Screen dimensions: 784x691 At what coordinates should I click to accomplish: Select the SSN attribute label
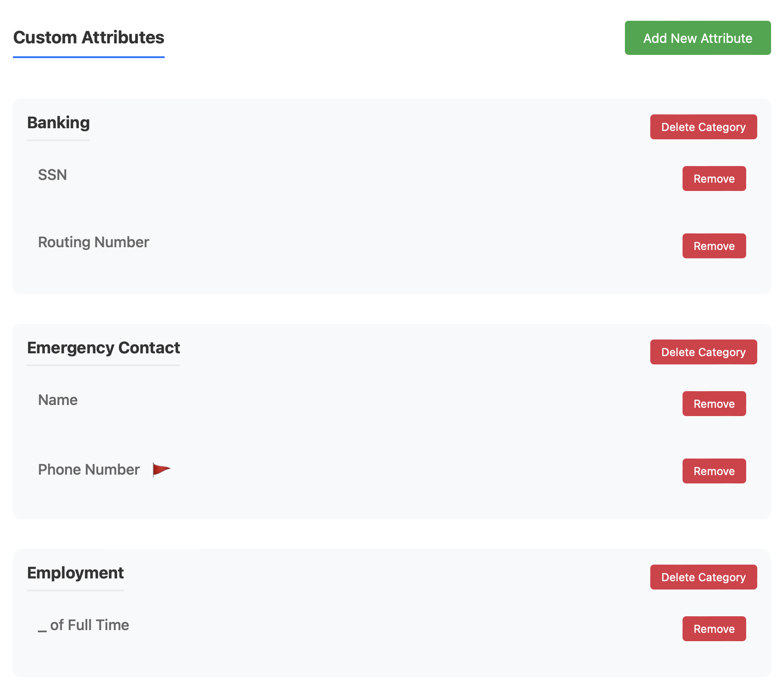click(53, 175)
